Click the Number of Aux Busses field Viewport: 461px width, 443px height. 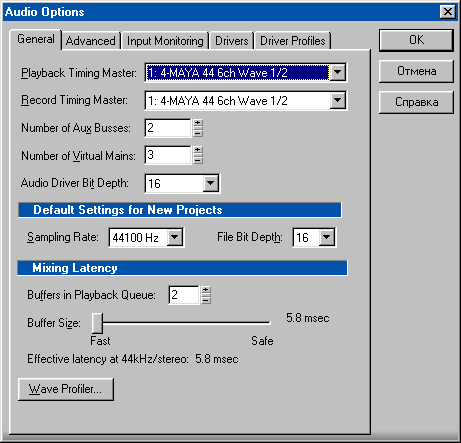pos(168,128)
